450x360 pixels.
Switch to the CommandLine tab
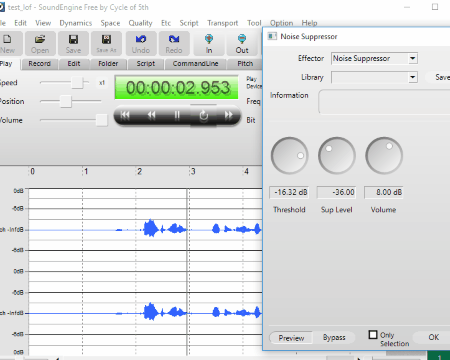tap(195, 64)
